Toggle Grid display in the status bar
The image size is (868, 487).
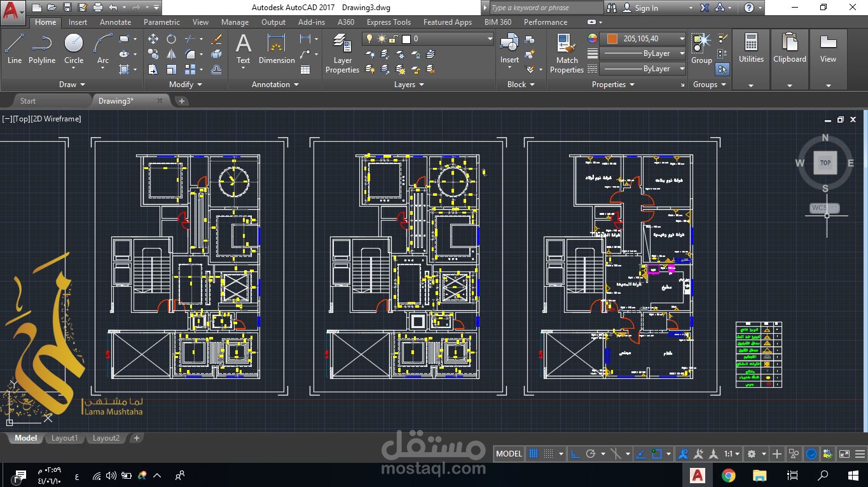pyautogui.click(x=535, y=453)
